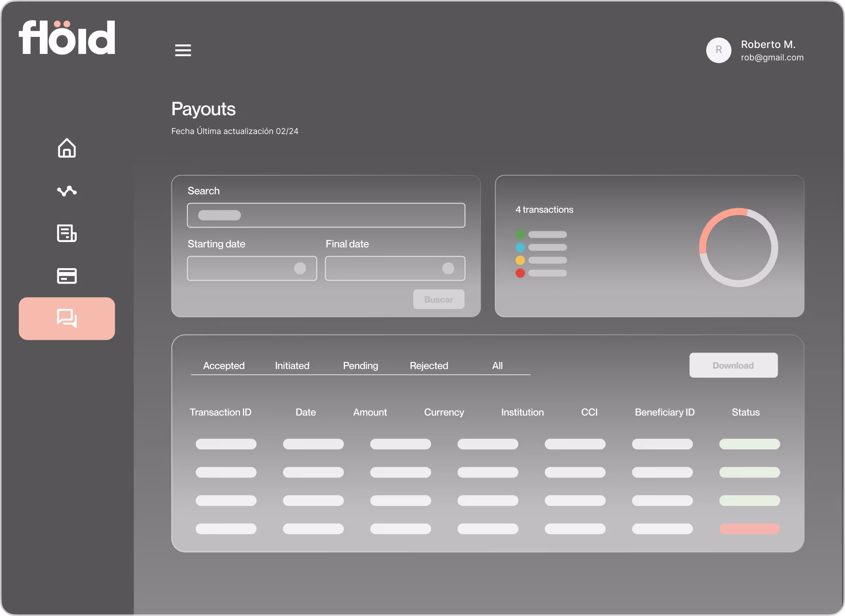Screen dimensions: 845x616
Task: Click the red legend dot
Action: [x=520, y=273]
